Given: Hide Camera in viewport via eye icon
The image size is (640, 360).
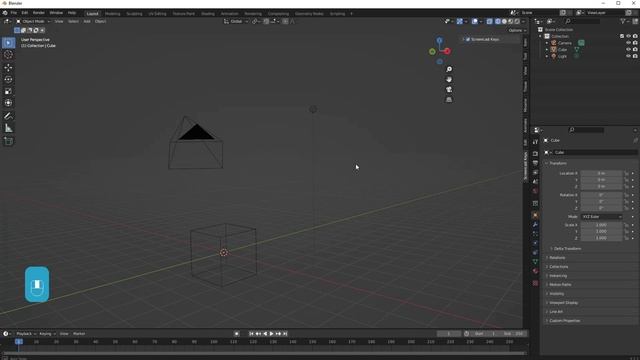Looking at the screenshot, I should pyautogui.click(x=628, y=43).
